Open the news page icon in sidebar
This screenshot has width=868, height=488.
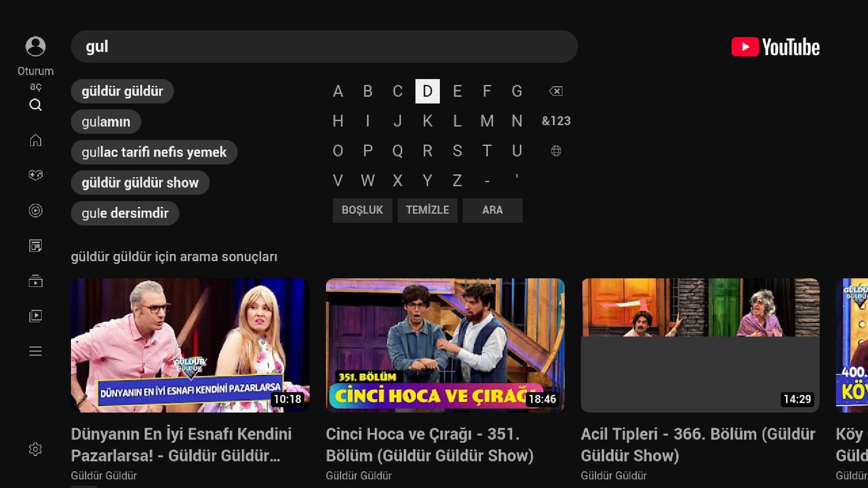(35, 246)
